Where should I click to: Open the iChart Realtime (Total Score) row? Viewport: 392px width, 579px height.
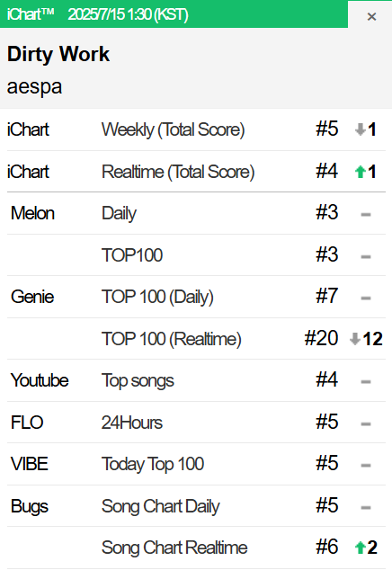pos(196,172)
